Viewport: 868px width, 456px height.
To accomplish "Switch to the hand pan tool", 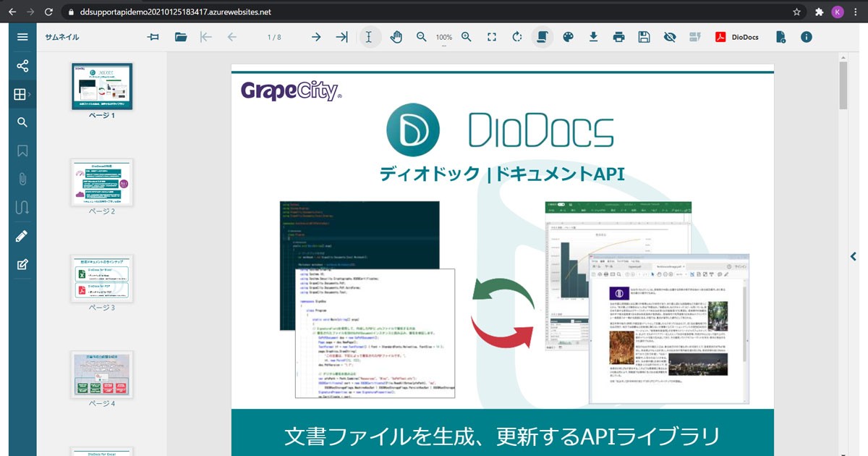I will tap(396, 37).
